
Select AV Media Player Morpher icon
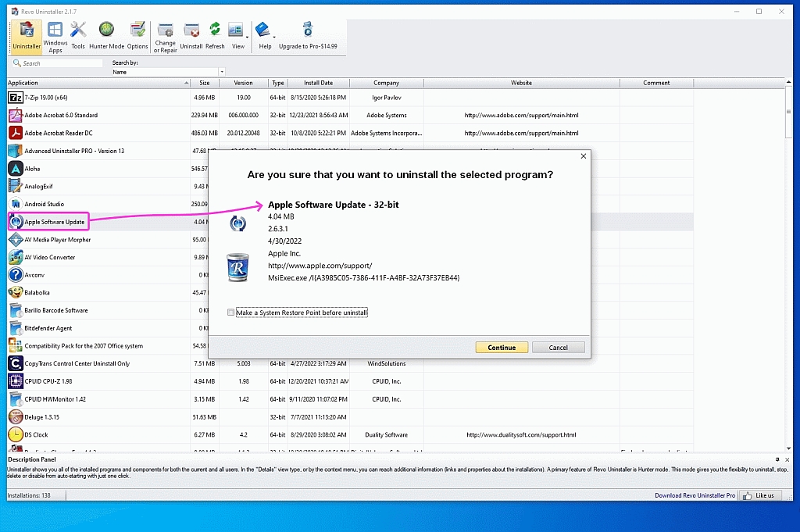[16, 240]
